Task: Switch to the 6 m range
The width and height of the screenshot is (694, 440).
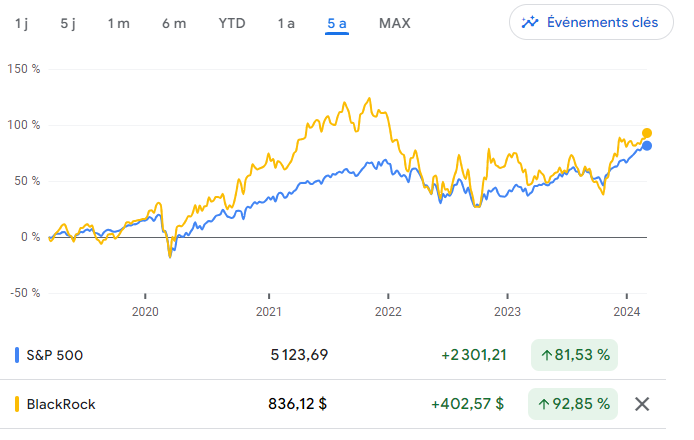Action: (x=174, y=23)
